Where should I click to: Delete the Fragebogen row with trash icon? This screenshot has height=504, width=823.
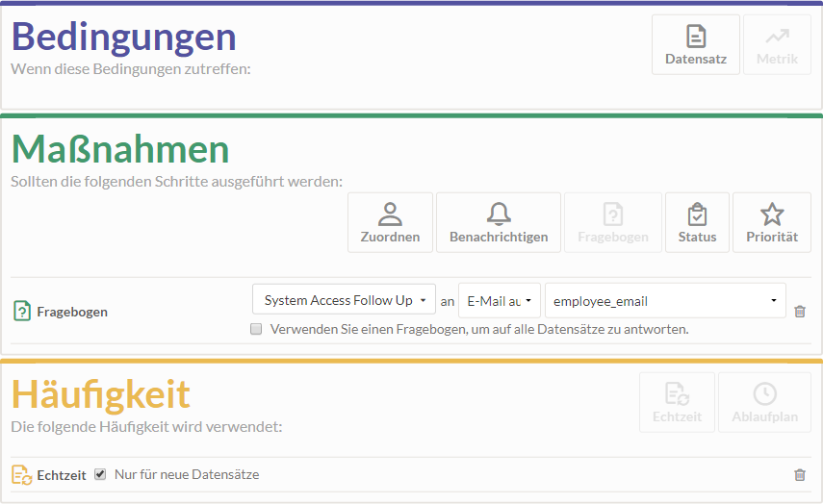pyautogui.click(x=799, y=312)
